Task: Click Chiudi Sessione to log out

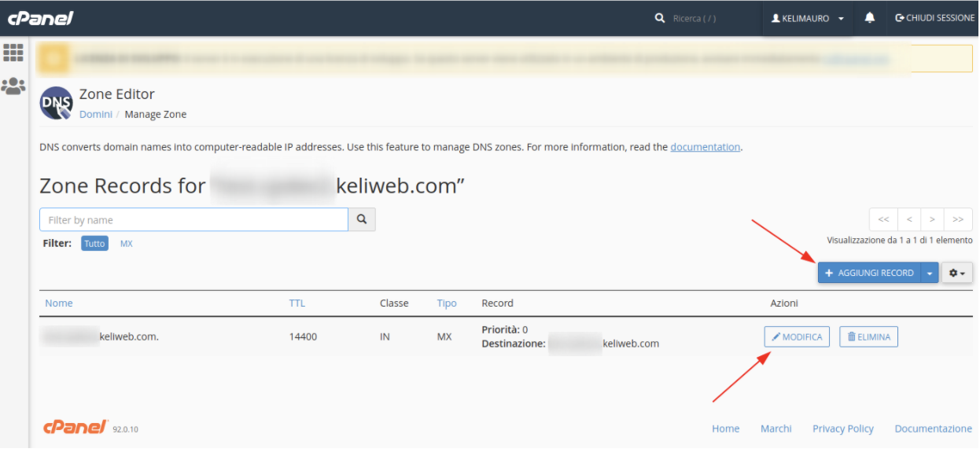Action: 934,18
